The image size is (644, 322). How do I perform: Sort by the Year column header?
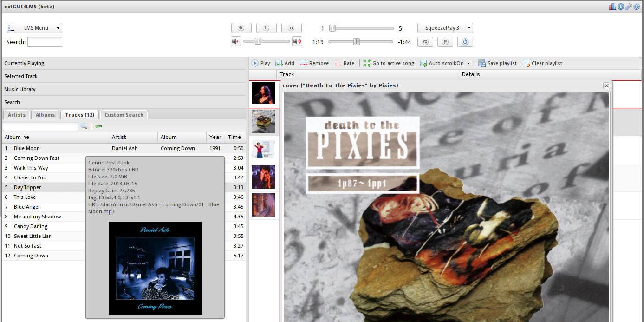(x=215, y=137)
